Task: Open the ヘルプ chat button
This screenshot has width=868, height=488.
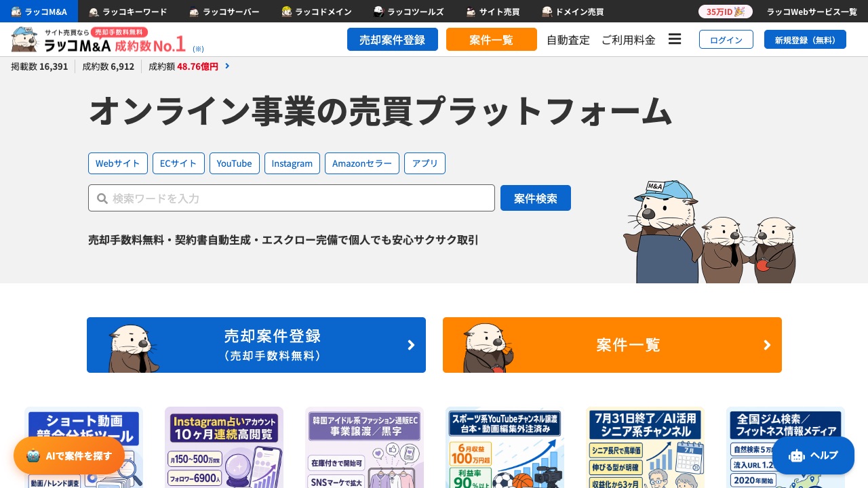Action: tap(813, 455)
